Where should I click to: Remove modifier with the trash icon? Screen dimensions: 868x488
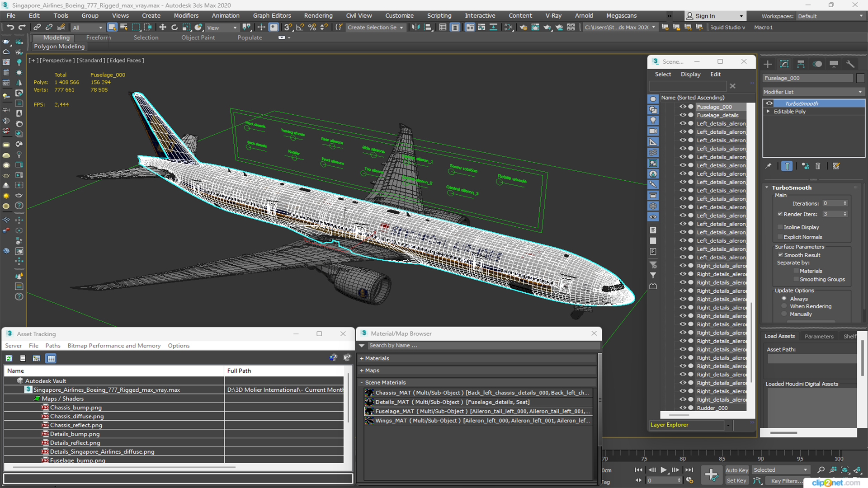(818, 166)
